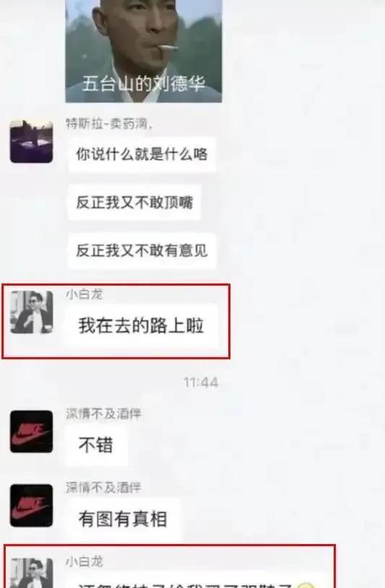
Task: Select the message 我在去的路上啦
Action: coord(141,325)
